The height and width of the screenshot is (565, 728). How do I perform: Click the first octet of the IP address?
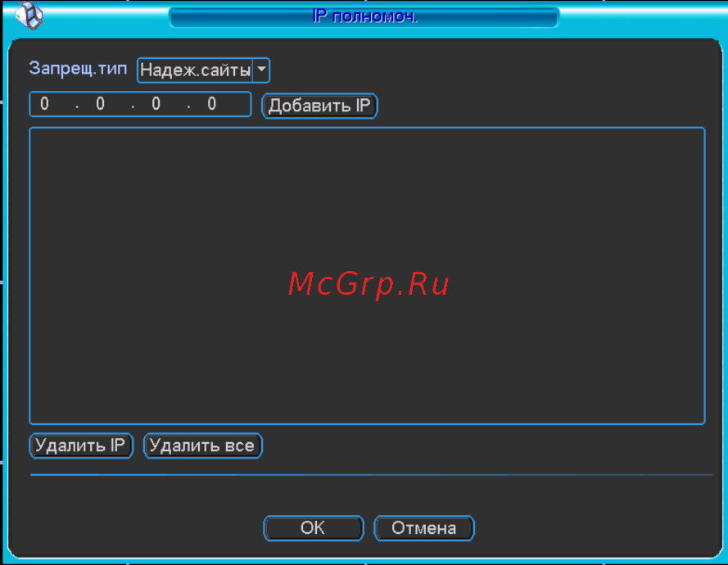coord(44,104)
